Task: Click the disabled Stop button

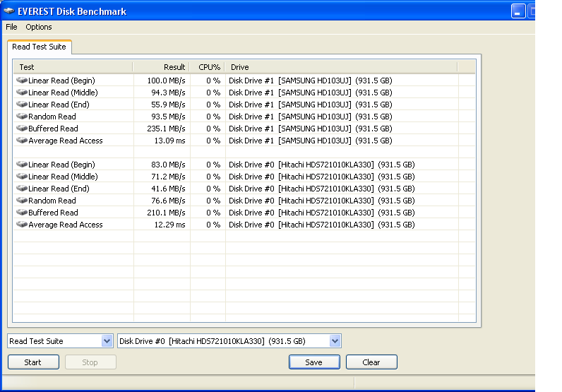Action: [90, 362]
